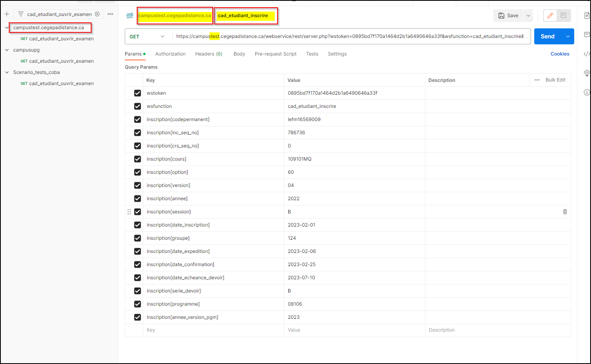The image size is (591, 364).
Task: Click the request URL input field
Action: coord(350,36)
